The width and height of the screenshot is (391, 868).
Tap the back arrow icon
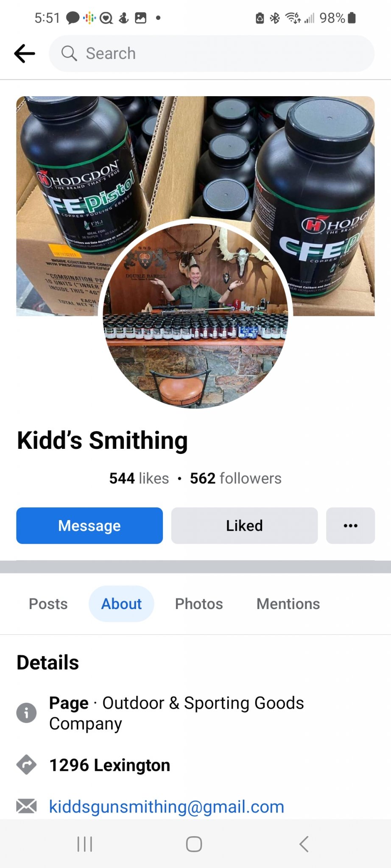tap(25, 53)
